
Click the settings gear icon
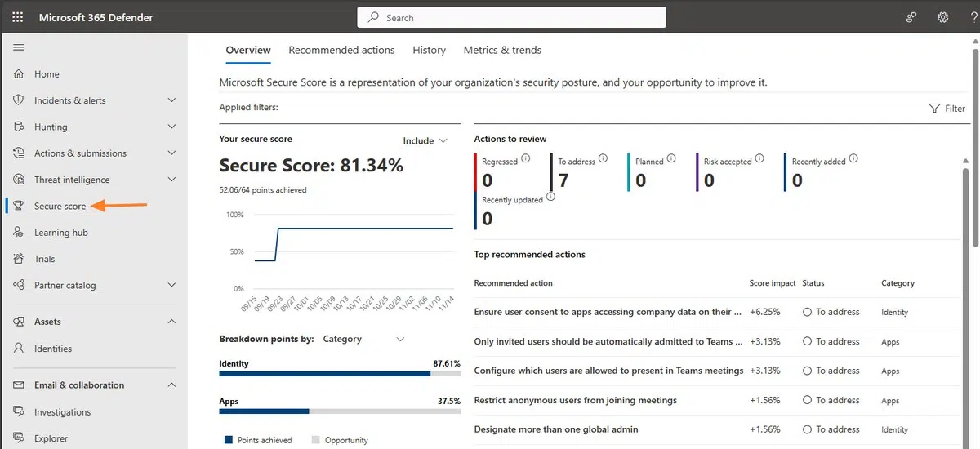[x=942, y=17]
